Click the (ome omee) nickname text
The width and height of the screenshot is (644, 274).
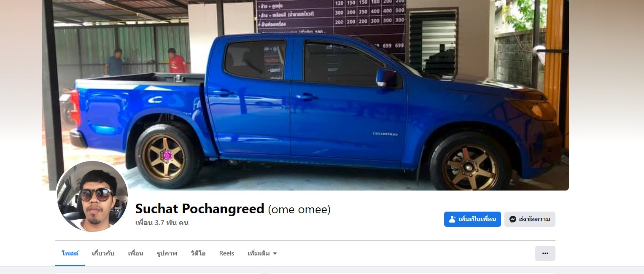click(299, 209)
